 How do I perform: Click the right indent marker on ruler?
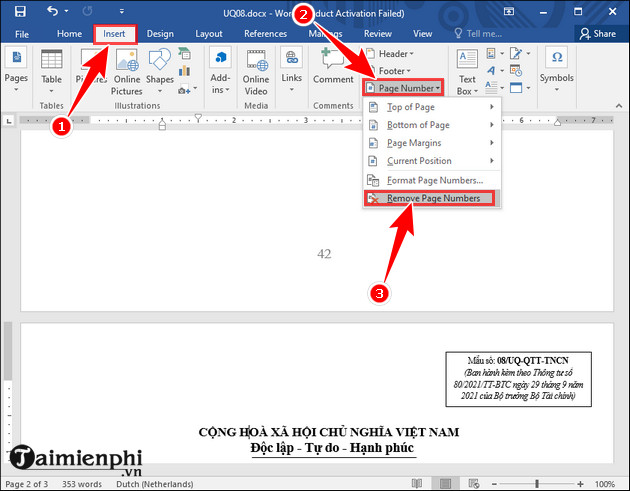click(557, 122)
